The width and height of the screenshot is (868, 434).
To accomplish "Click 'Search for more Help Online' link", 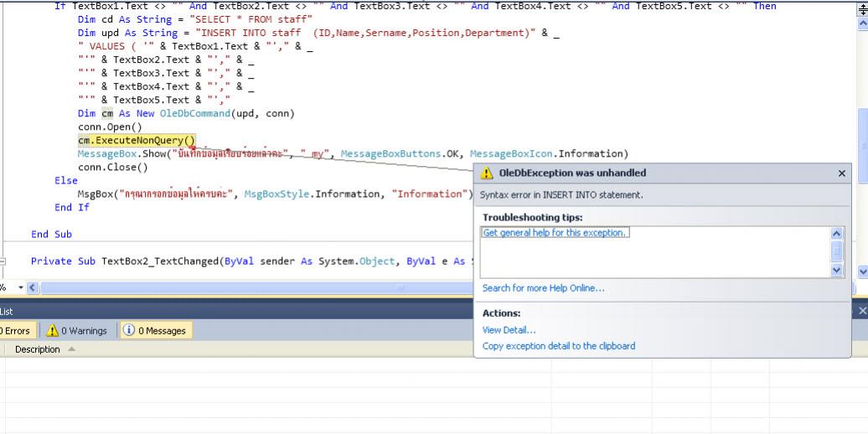I will coord(543,288).
